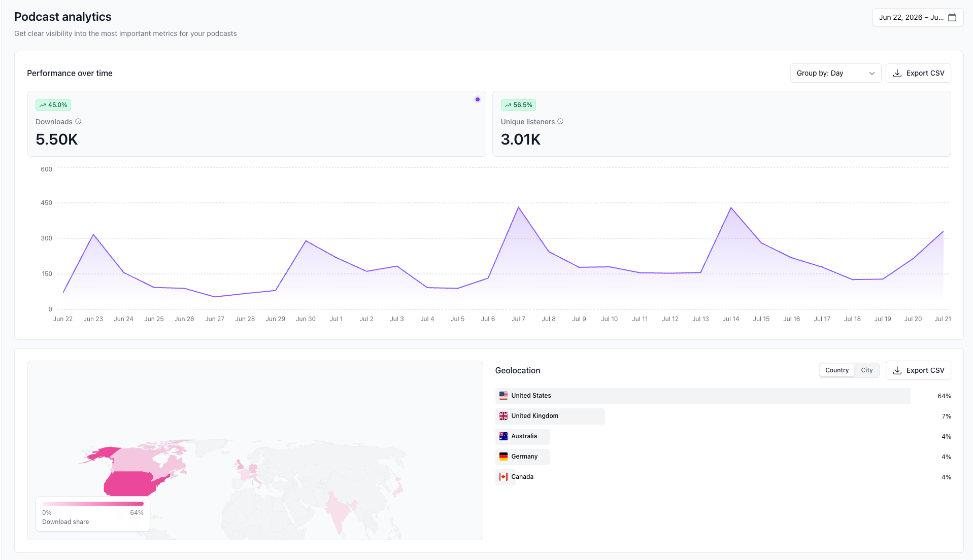The height and width of the screenshot is (560, 973).
Task: Click the download share gradient bar
Action: pos(93,504)
